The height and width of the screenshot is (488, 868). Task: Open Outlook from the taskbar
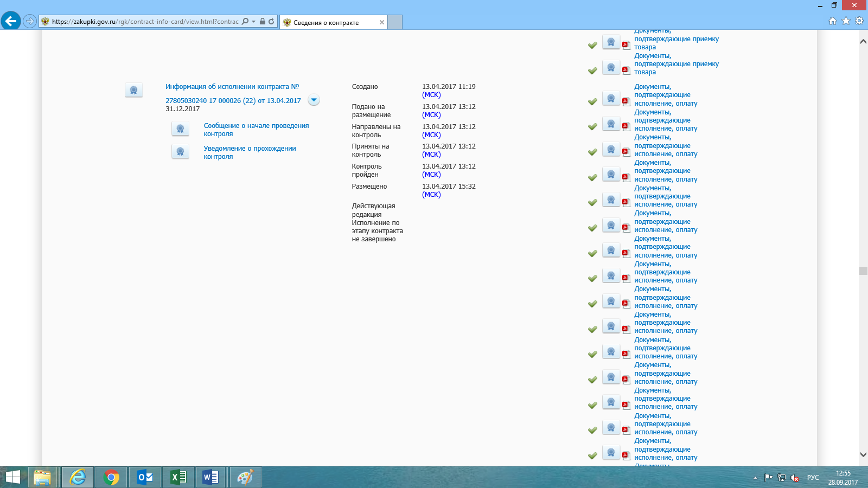[145, 478]
